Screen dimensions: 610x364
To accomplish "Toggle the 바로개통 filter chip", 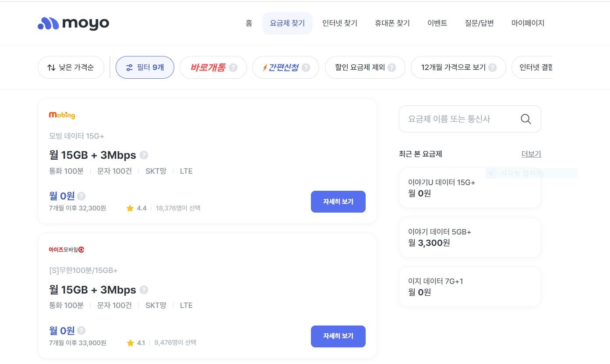I will [208, 67].
